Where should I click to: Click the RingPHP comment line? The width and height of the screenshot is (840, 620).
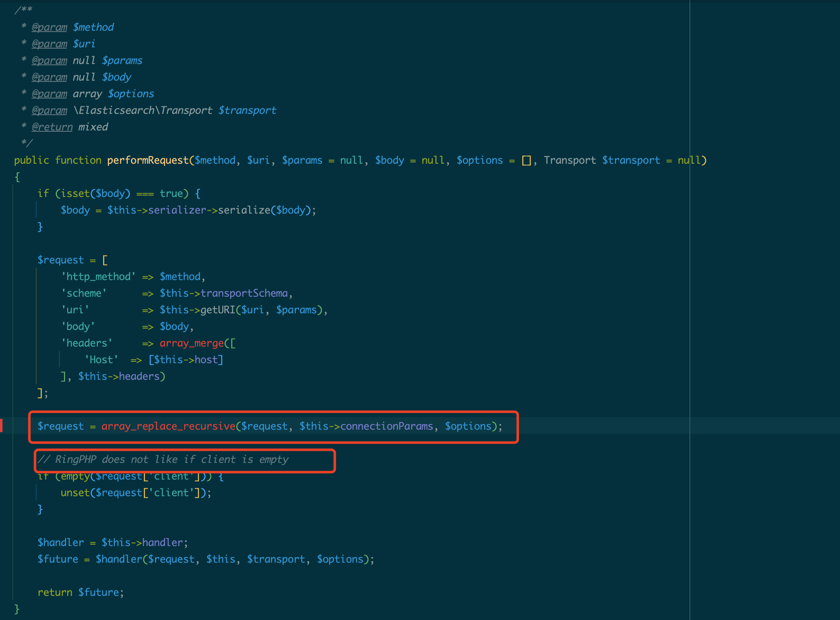pos(163,460)
